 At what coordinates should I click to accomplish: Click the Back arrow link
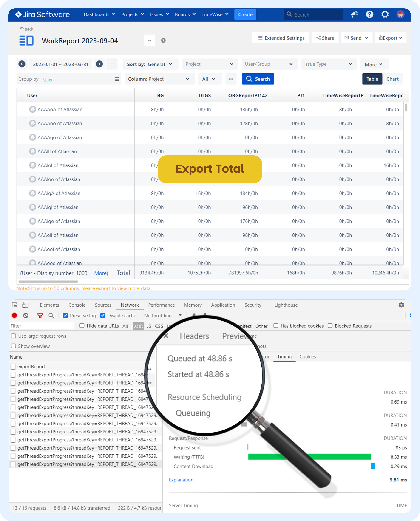tap(27, 29)
